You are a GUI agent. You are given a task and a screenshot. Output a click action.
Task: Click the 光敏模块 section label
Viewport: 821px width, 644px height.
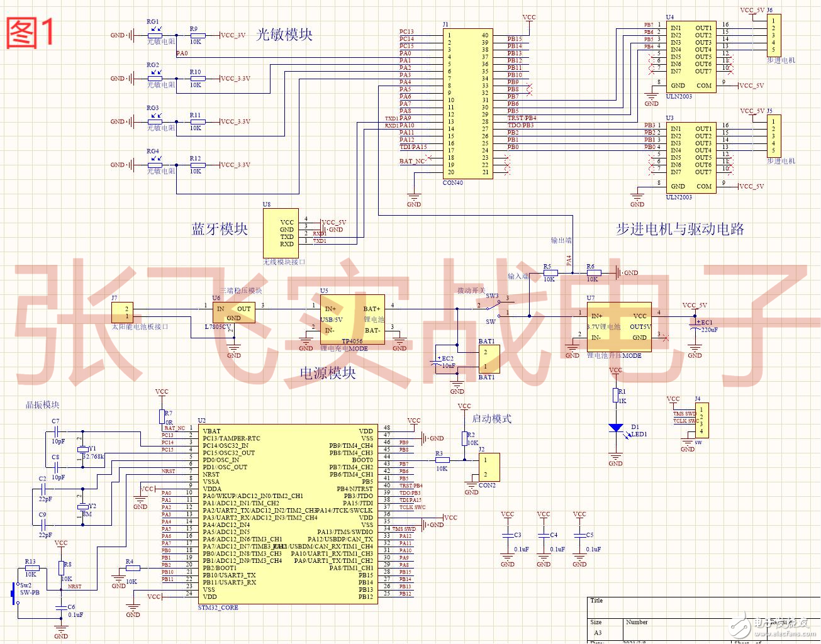click(x=284, y=35)
